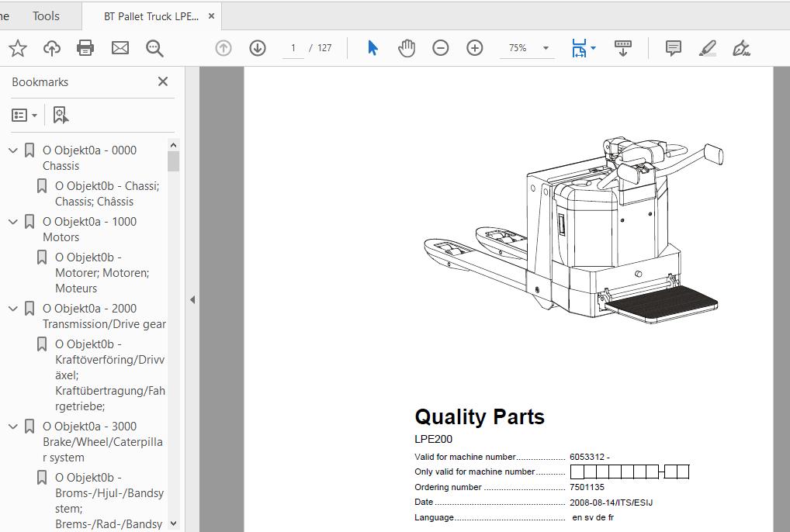
Task: Zoom in with the plus button
Action: coord(475,48)
